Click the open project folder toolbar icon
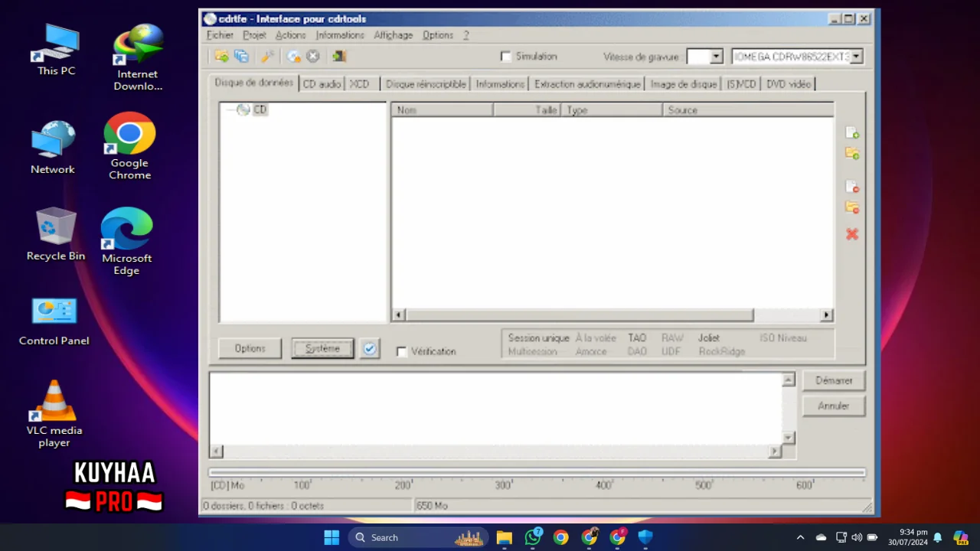This screenshot has height=551, width=980. (221, 56)
